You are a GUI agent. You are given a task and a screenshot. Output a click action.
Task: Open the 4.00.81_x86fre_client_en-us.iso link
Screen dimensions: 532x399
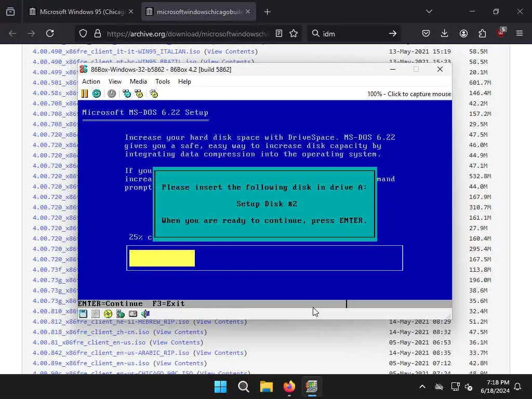click(89, 342)
